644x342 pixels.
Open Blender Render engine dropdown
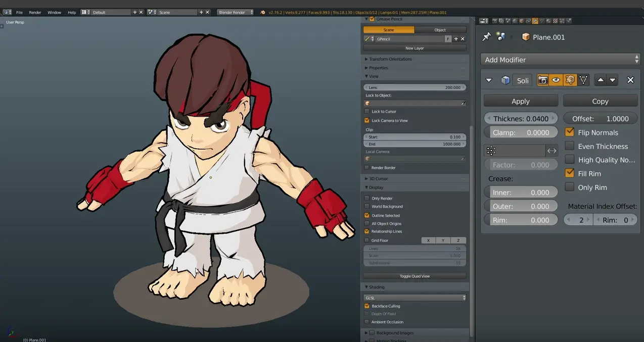(235, 12)
